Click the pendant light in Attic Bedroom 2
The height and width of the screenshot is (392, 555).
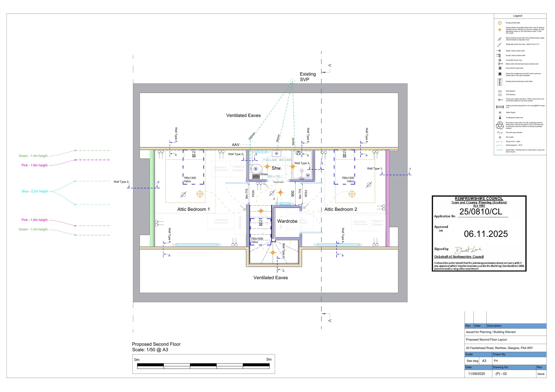[x=352, y=194]
